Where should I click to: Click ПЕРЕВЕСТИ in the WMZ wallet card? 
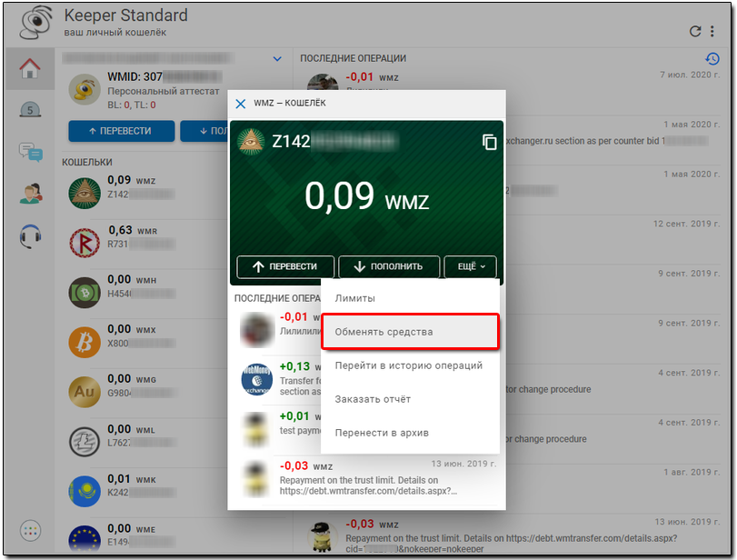click(285, 266)
